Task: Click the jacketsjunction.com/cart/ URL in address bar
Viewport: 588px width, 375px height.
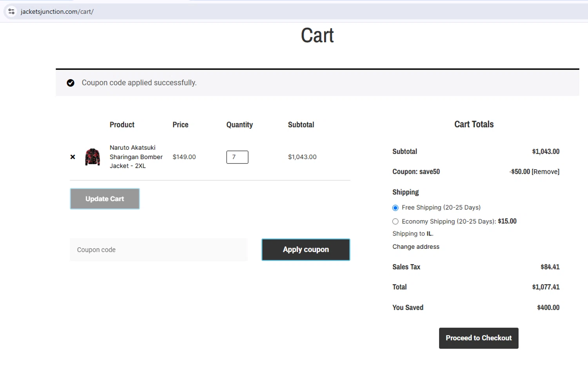Action: coord(57,12)
